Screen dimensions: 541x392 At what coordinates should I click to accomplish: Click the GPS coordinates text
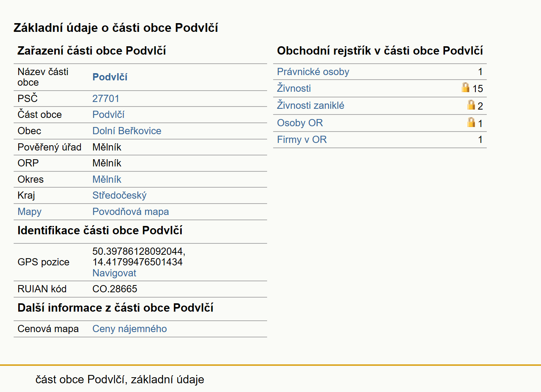point(138,257)
